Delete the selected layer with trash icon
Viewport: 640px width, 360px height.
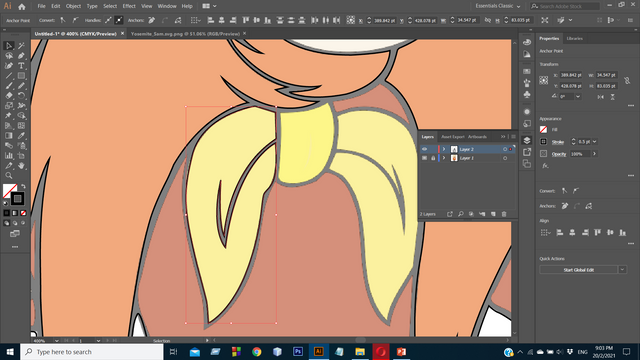click(x=504, y=214)
